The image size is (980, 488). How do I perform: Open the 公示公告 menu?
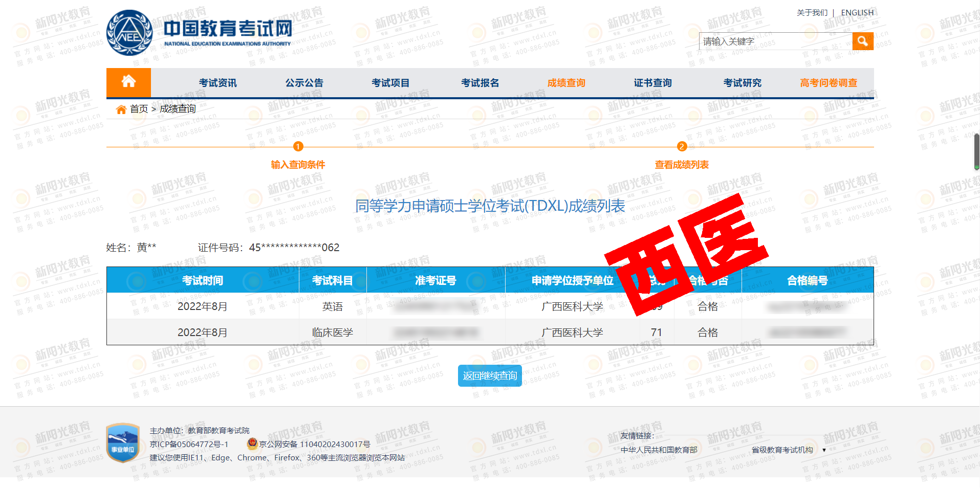pyautogui.click(x=304, y=83)
